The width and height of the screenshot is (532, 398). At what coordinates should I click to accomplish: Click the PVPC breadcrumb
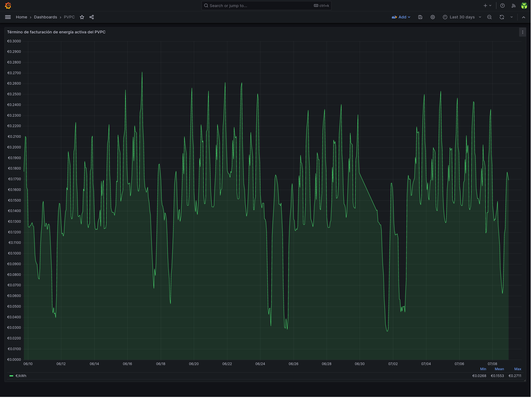pos(69,17)
